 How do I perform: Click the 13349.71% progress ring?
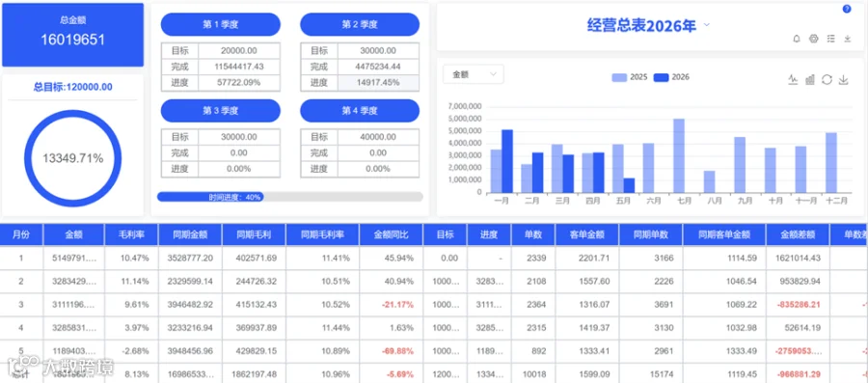pos(73,158)
